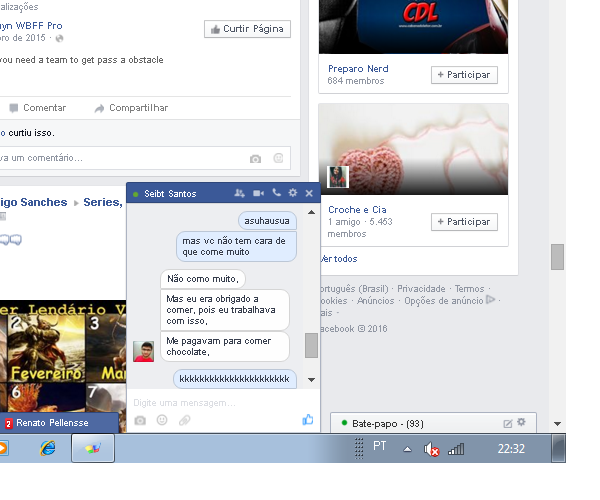
Task: Click Comentar on the post
Action: [38, 108]
